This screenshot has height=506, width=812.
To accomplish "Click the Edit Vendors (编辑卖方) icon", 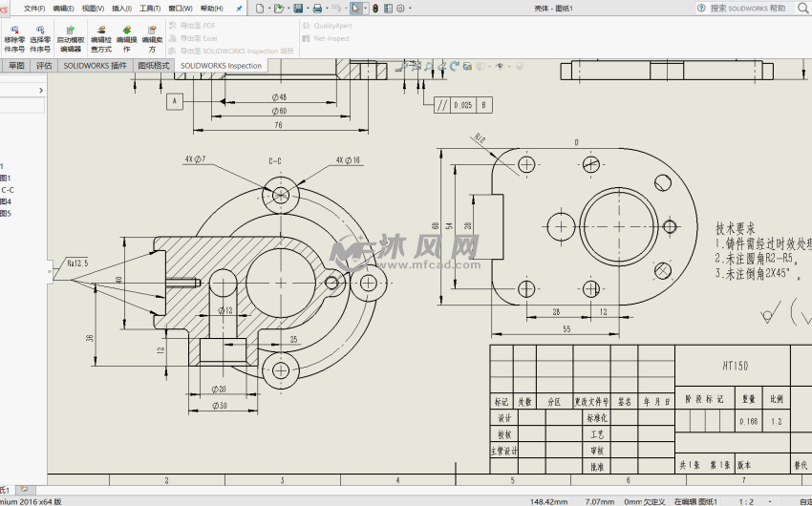I will point(151,30).
